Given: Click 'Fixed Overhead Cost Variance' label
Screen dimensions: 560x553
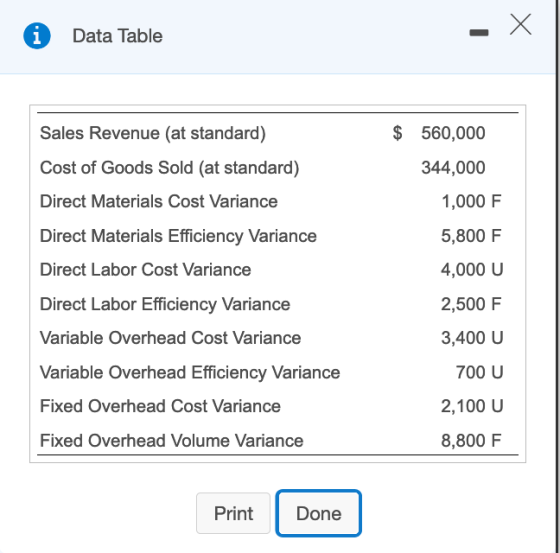Looking at the screenshot, I should (x=160, y=406).
